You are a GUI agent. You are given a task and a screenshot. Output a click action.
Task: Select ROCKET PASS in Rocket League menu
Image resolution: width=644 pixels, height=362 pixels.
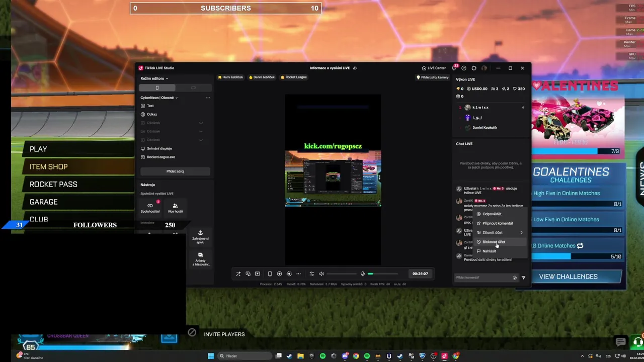pos(53,184)
